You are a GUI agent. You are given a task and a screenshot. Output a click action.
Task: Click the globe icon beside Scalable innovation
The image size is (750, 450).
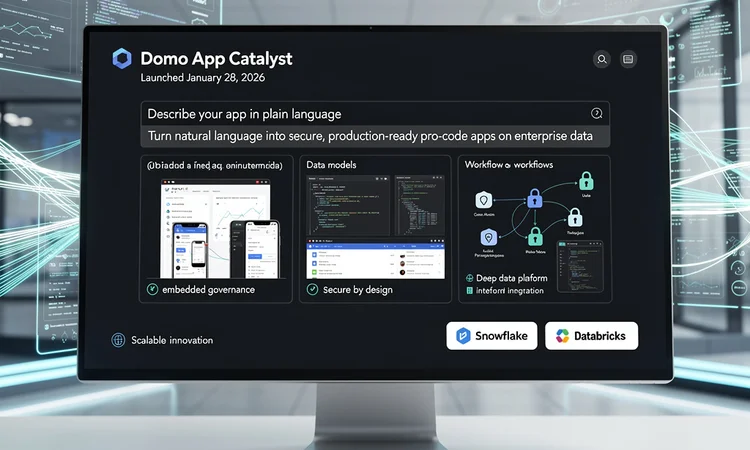(x=118, y=340)
